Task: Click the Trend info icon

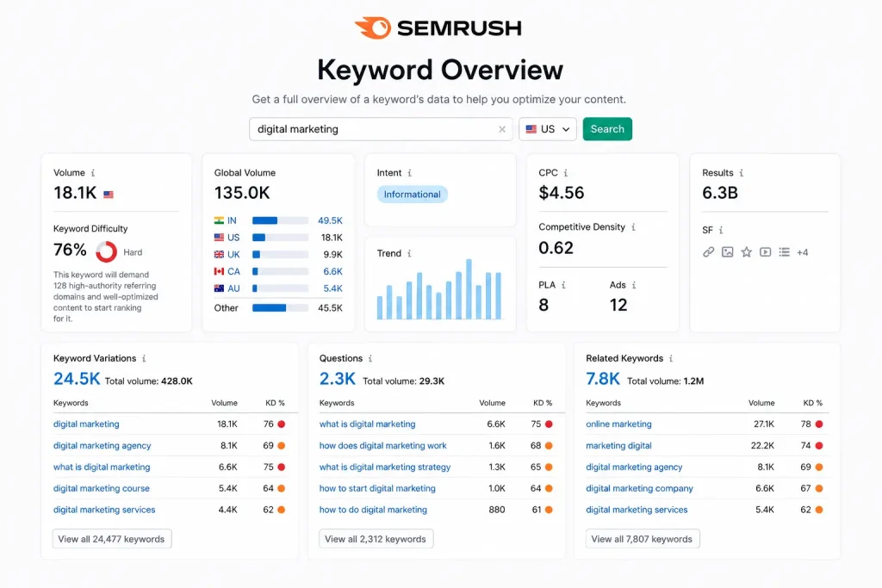Action: [409, 253]
